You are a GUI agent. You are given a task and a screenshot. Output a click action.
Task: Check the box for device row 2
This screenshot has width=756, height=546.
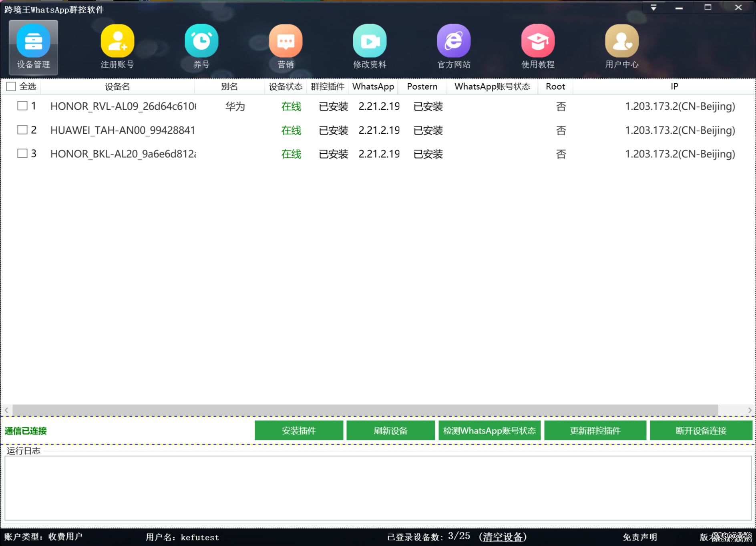click(22, 130)
